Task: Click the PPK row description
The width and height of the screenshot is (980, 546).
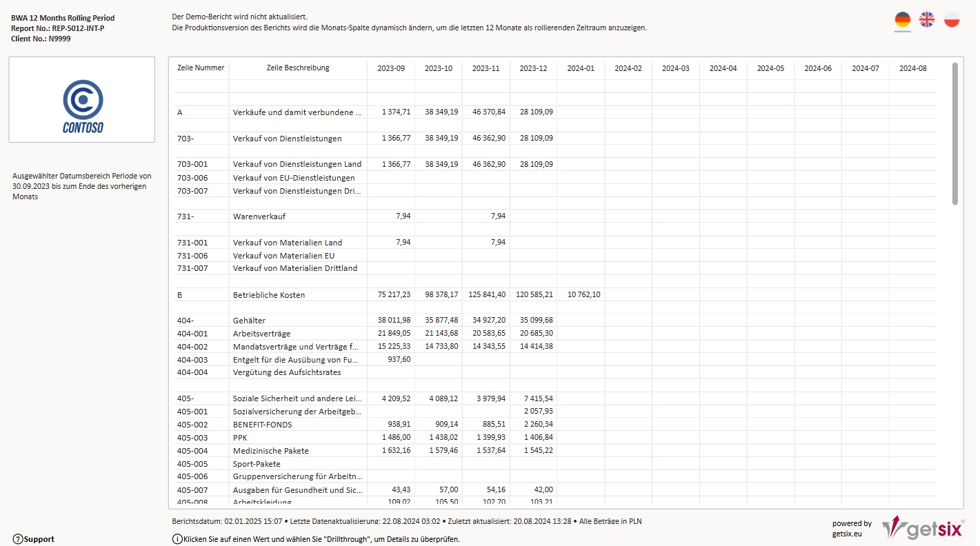Action: pos(240,438)
